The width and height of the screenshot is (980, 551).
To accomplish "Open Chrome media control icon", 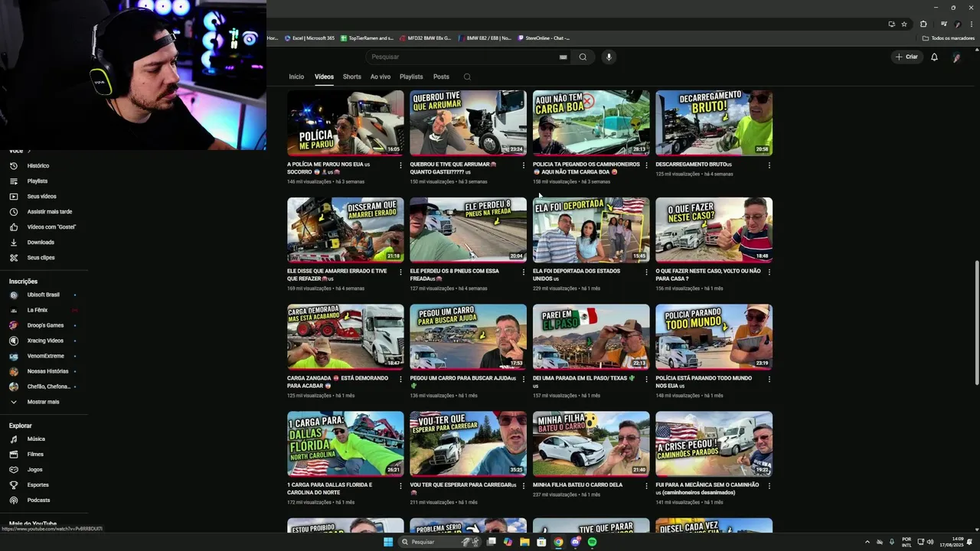I will click(944, 24).
